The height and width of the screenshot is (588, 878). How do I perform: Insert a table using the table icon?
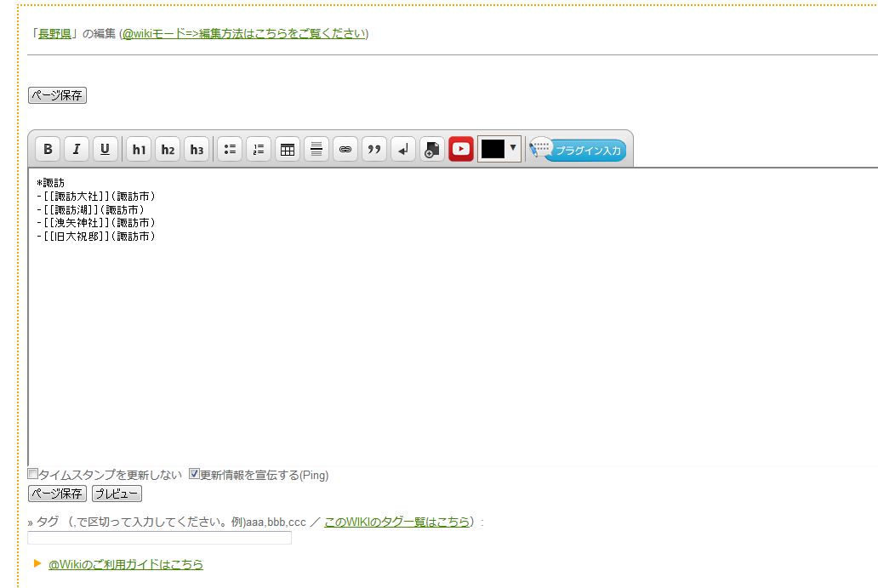point(288,150)
